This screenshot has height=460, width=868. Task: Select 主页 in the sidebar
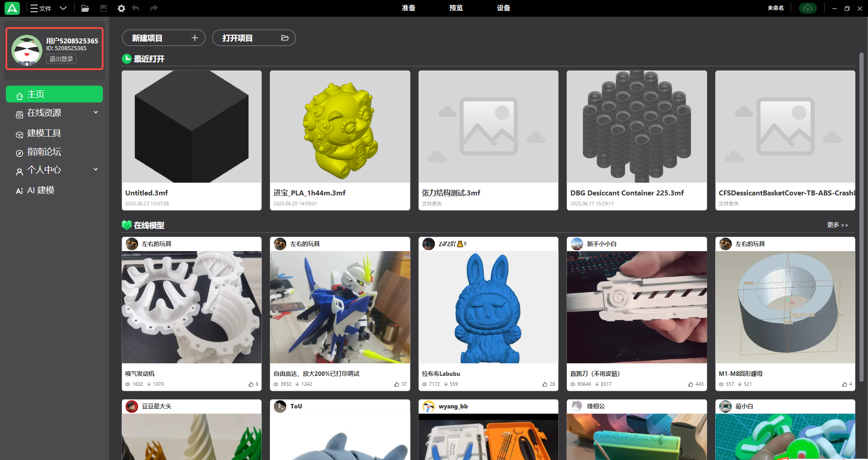pos(54,94)
